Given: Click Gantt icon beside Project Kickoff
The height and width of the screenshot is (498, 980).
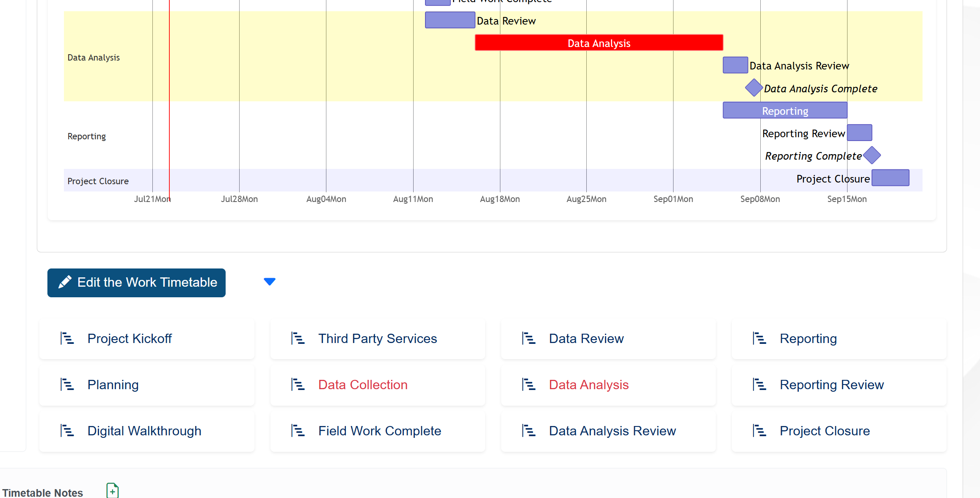Looking at the screenshot, I should [x=67, y=338].
